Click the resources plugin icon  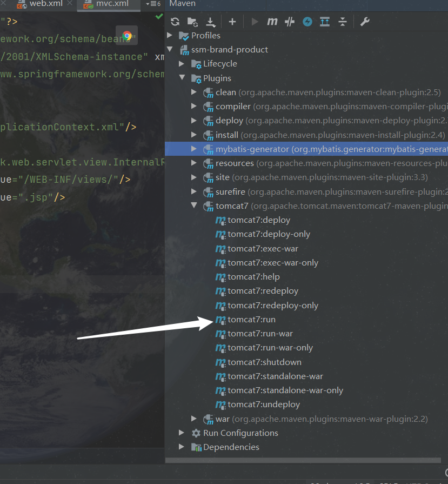208,164
